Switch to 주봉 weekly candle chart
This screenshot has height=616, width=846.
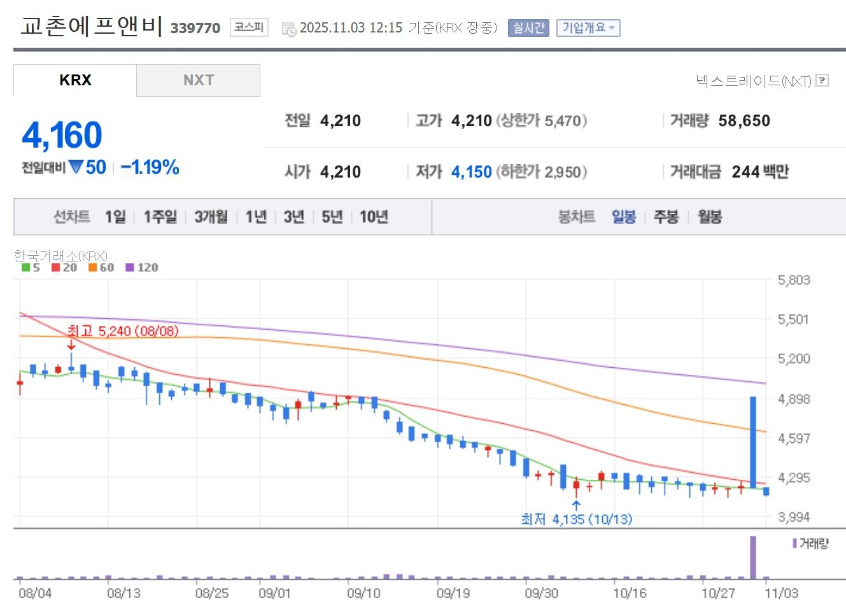point(666,217)
